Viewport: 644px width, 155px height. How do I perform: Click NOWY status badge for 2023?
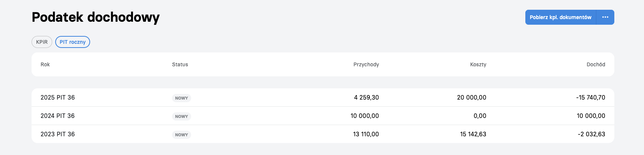[x=181, y=135]
